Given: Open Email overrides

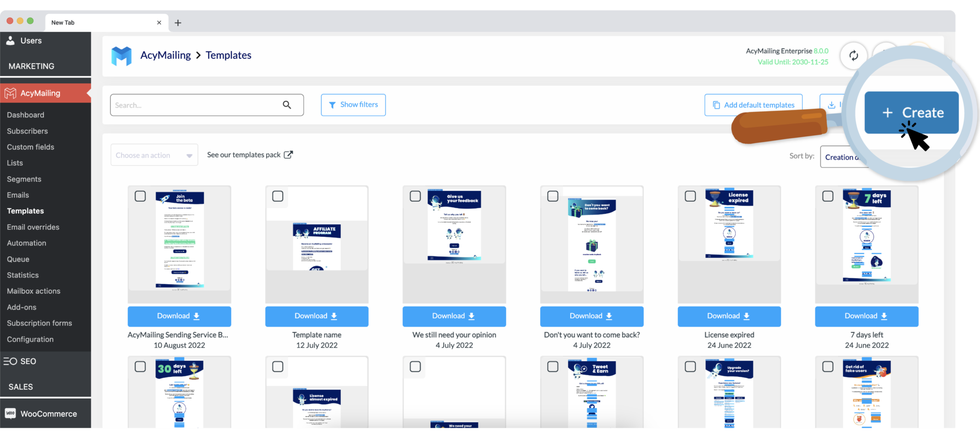Looking at the screenshot, I should click(33, 227).
